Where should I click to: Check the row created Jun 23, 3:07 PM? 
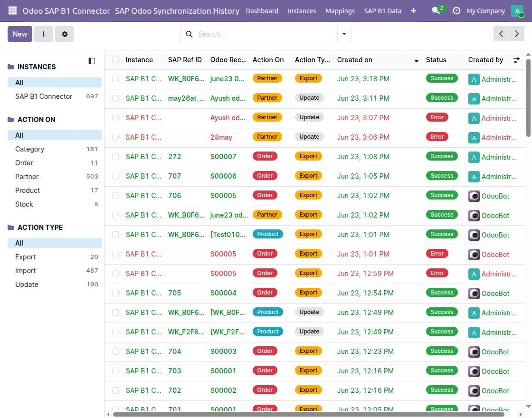(x=115, y=118)
